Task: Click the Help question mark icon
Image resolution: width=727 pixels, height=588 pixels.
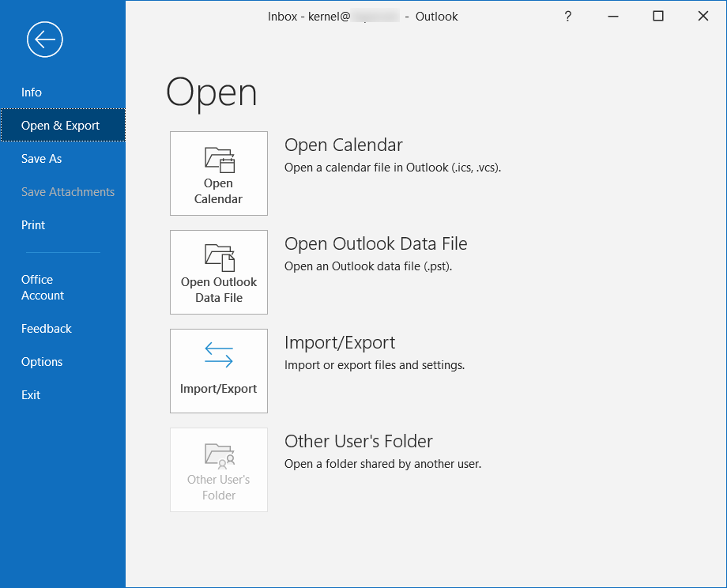Action: 568,17
